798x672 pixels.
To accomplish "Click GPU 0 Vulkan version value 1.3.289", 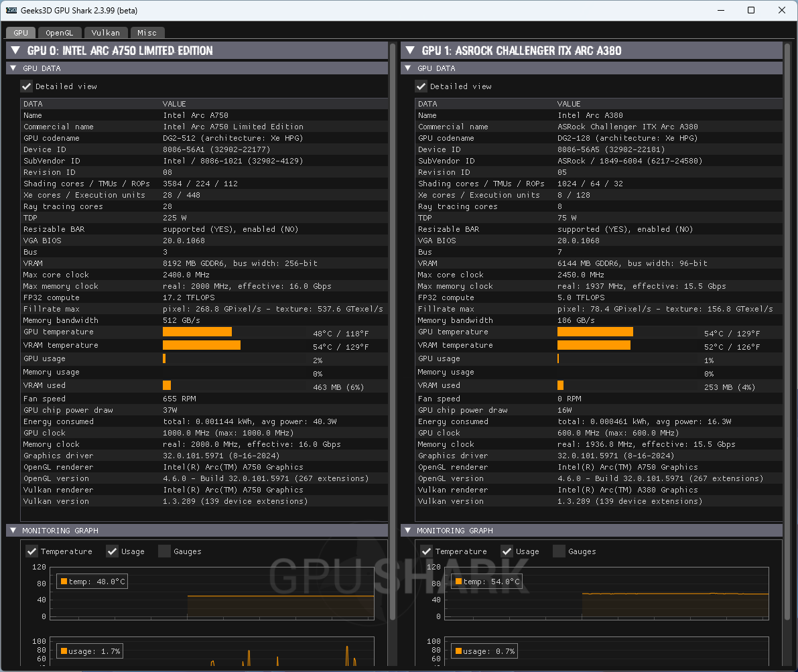I will click(235, 501).
